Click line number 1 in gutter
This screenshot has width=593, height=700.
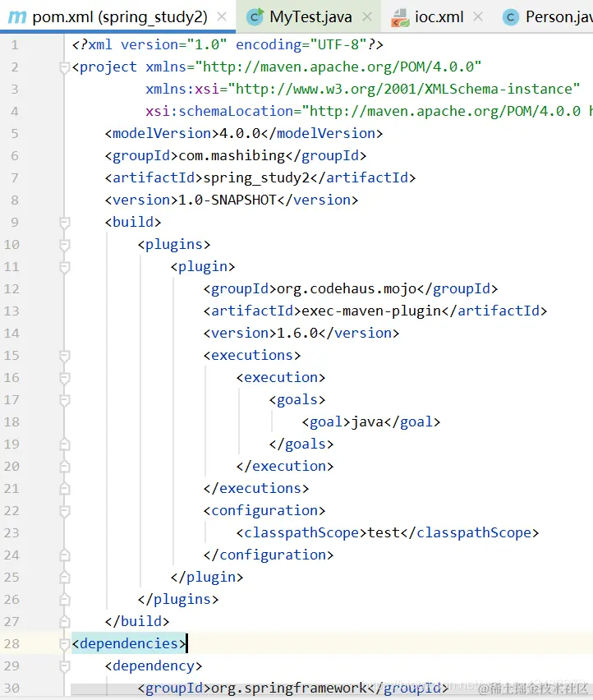point(15,45)
